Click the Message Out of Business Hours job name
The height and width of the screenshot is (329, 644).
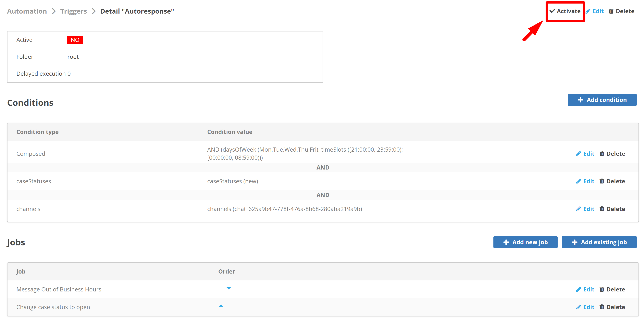(59, 289)
